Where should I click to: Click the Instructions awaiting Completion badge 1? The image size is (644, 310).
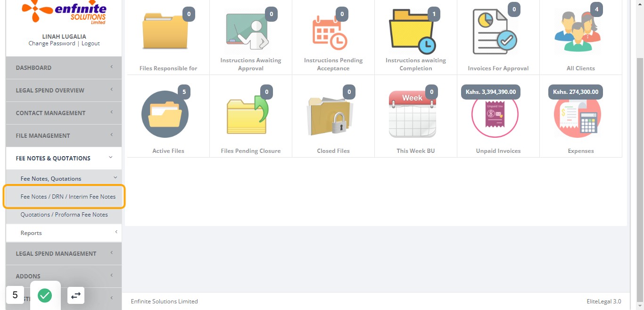[434, 14]
